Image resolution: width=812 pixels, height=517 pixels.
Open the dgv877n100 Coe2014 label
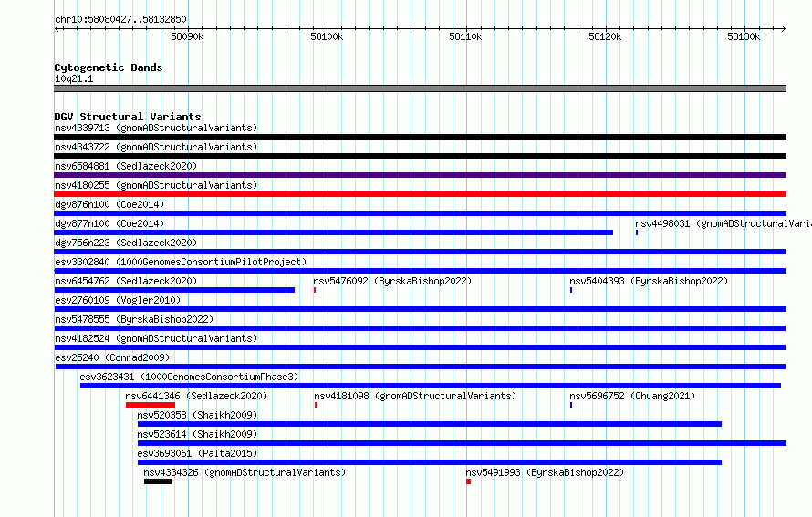tap(109, 223)
